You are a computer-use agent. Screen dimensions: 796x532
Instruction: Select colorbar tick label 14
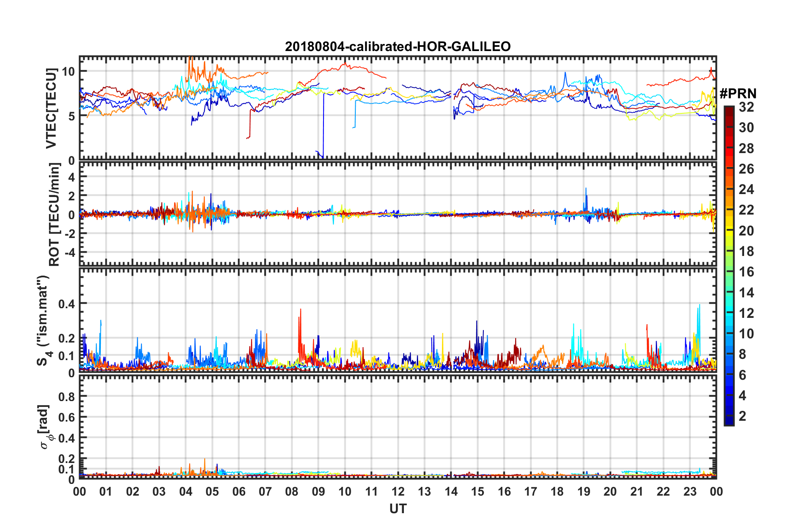coord(746,293)
